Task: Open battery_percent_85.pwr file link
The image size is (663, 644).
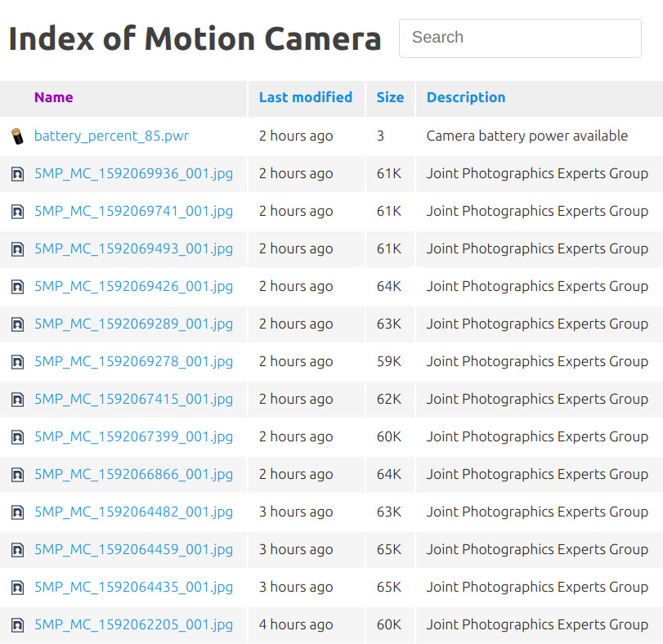Action: click(x=111, y=136)
